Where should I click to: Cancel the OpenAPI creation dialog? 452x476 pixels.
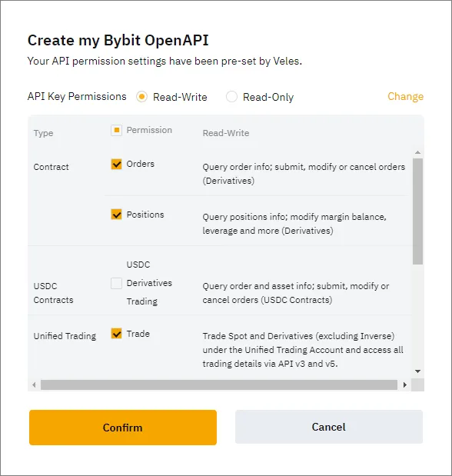coord(329,427)
